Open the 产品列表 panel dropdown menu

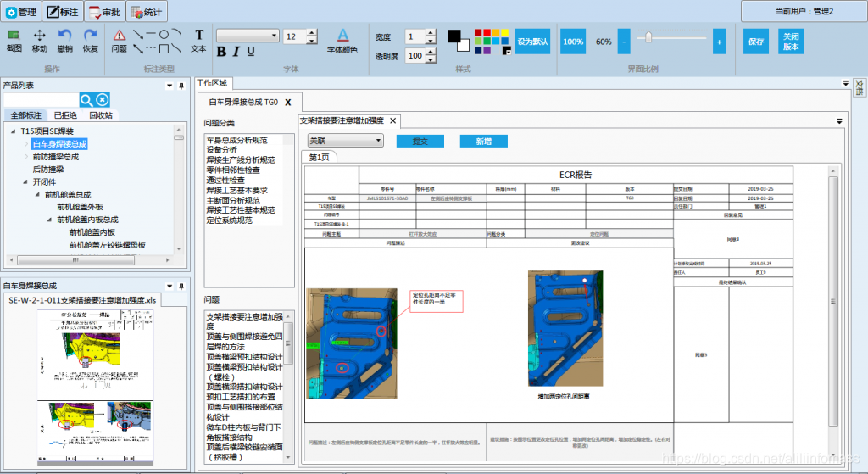pyautogui.click(x=170, y=86)
